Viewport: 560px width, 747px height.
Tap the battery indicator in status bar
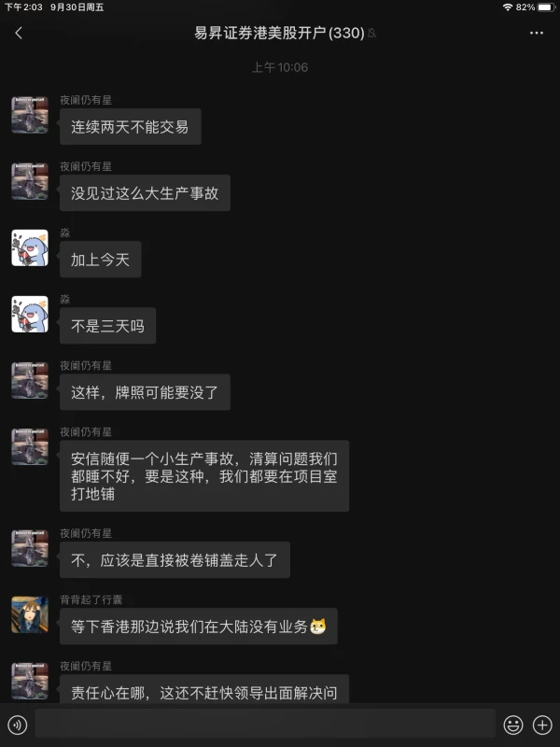[546, 7]
